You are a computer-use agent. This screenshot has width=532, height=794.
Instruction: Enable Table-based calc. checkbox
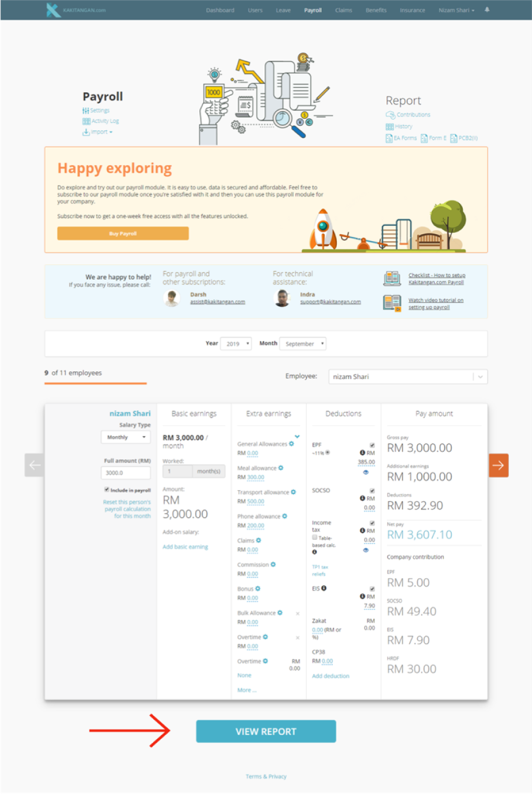pos(314,537)
